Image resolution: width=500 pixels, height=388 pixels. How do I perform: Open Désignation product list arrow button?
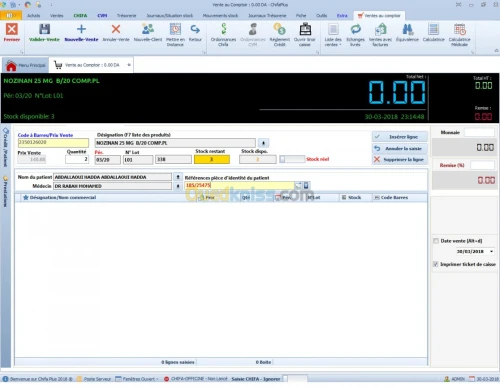point(263,143)
